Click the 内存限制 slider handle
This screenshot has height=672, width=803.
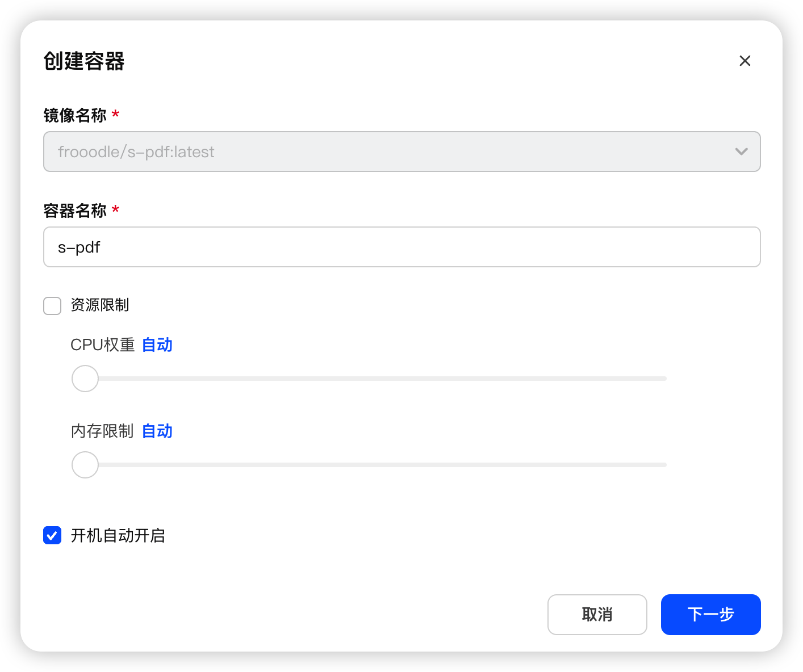click(x=85, y=465)
